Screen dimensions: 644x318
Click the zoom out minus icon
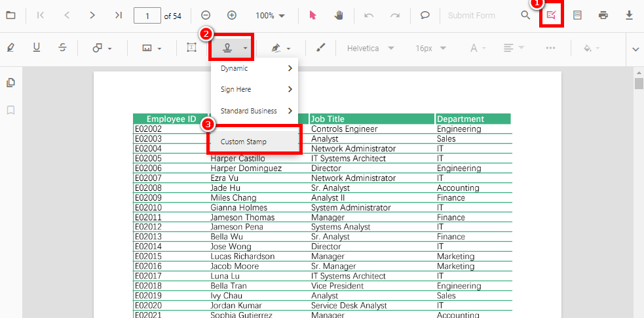206,15
